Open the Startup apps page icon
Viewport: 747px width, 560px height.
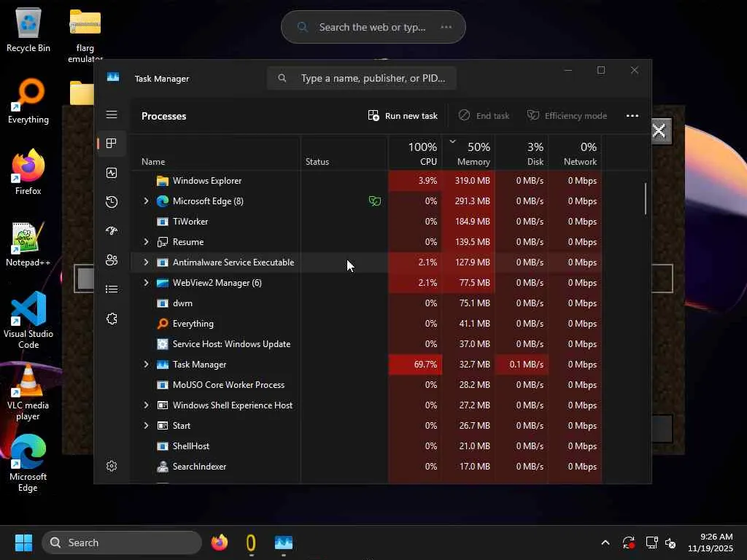click(x=112, y=231)
